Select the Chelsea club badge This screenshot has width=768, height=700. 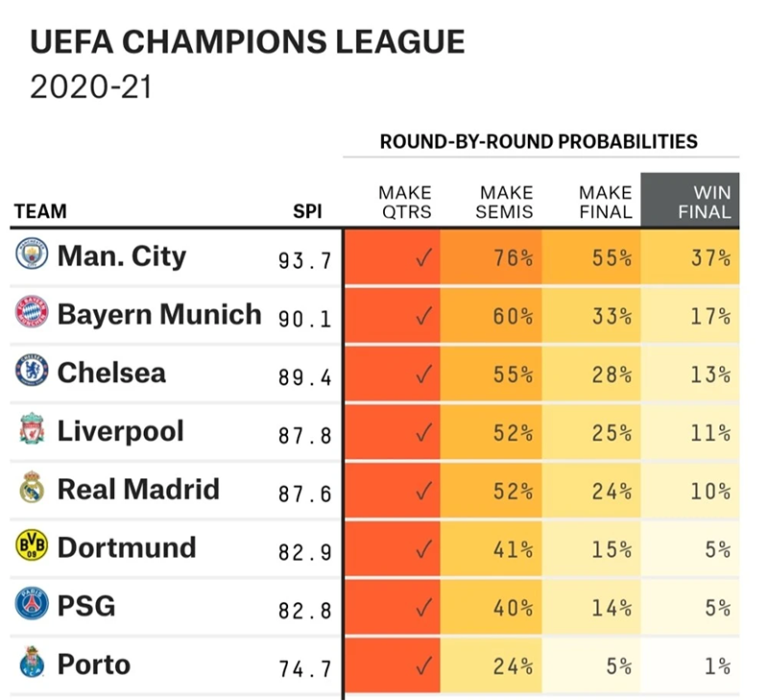coord(32,370)
